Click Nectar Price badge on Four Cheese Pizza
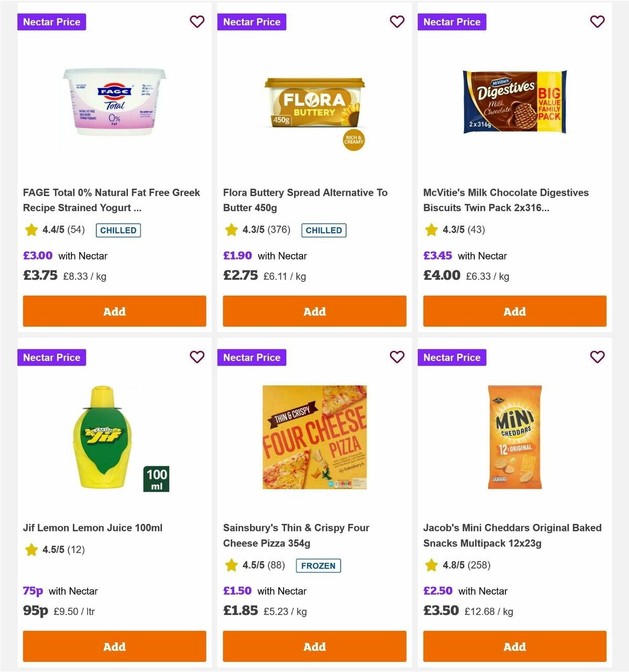Viewport: 629px width, 672px height. 252,357
